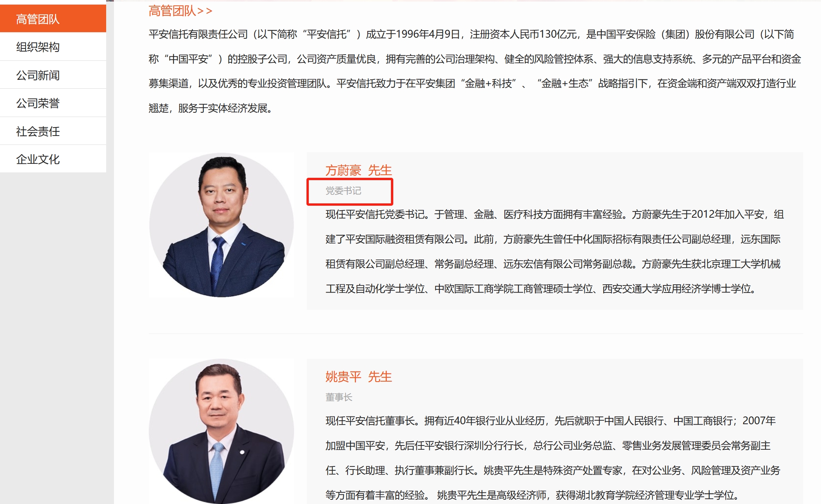Click 方蔚豪's biography paragraph

(x=554, y=251)
